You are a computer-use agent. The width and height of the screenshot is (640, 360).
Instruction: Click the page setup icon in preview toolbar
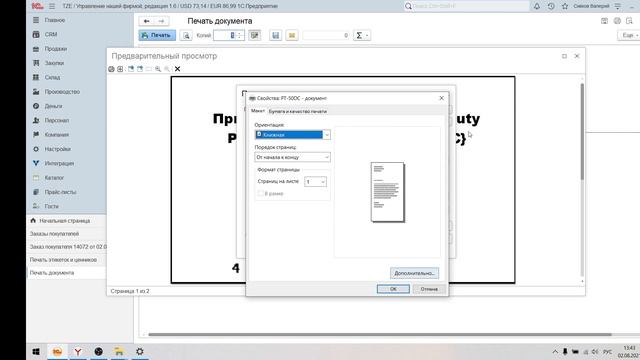(120, 69)
